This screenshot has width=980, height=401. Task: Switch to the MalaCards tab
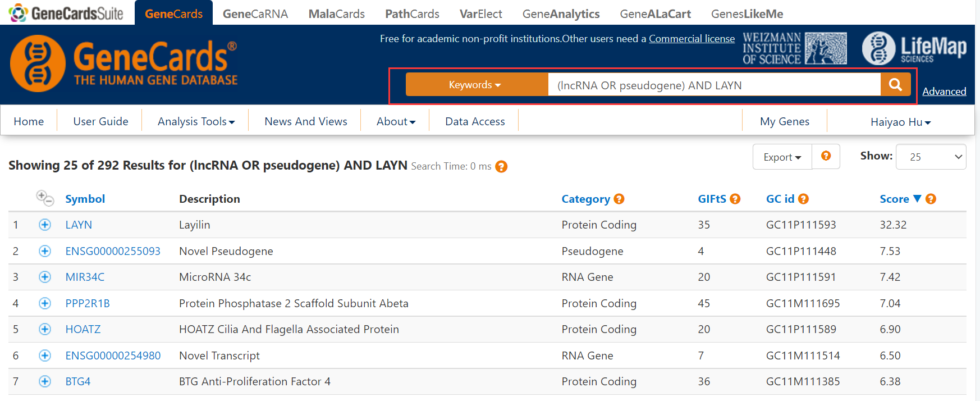click(336, 13)
